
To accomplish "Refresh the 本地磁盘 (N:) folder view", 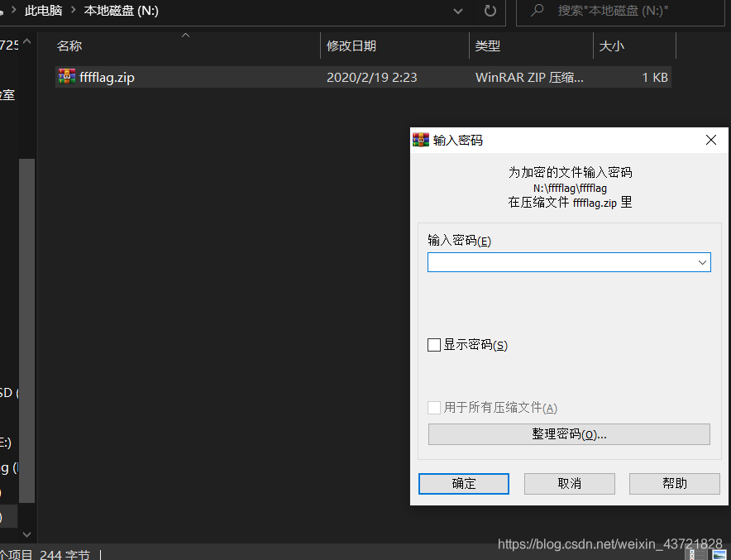I will coord(491,12).
